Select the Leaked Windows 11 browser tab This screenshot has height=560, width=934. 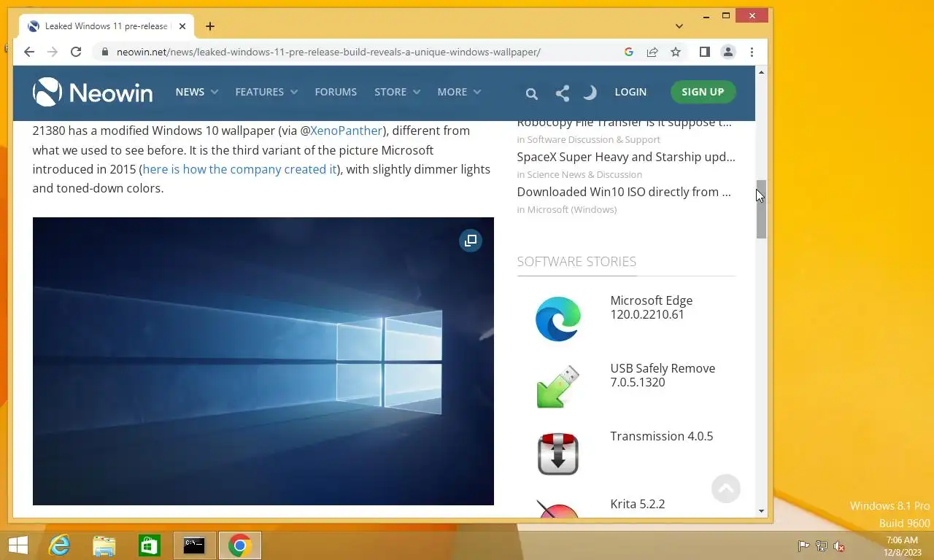tap(106, 26)
